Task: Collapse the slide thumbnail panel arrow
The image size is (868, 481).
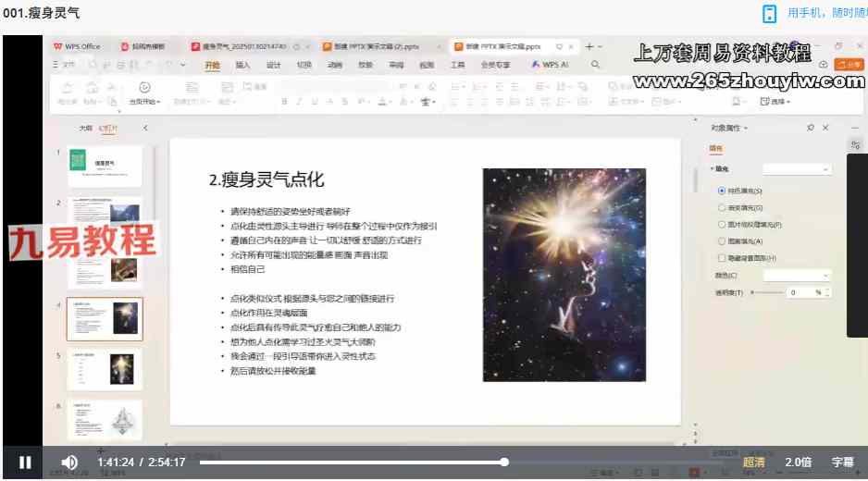Action: (x=145, y=128)
